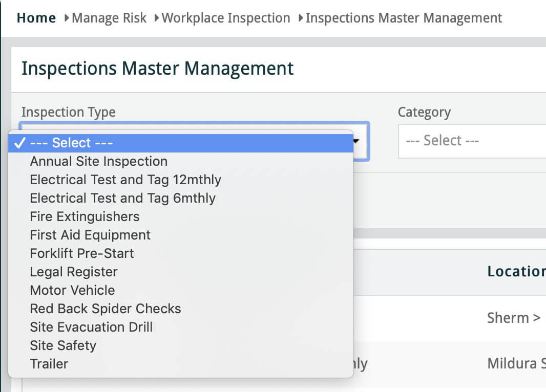
Task: Select the checked '--- Select ---' option
Action: tap(72, 143)
